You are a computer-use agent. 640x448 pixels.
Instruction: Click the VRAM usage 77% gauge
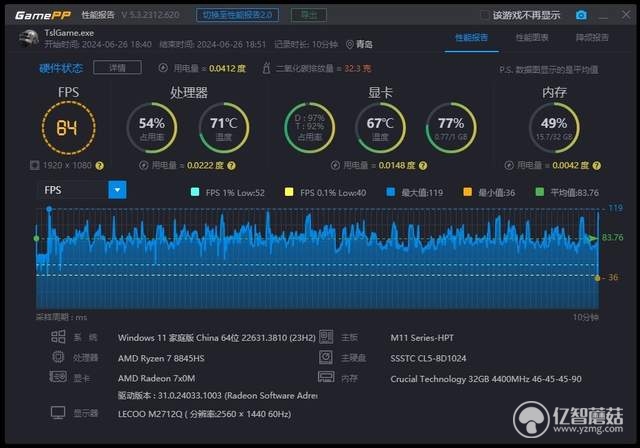(x=451, y=128)
